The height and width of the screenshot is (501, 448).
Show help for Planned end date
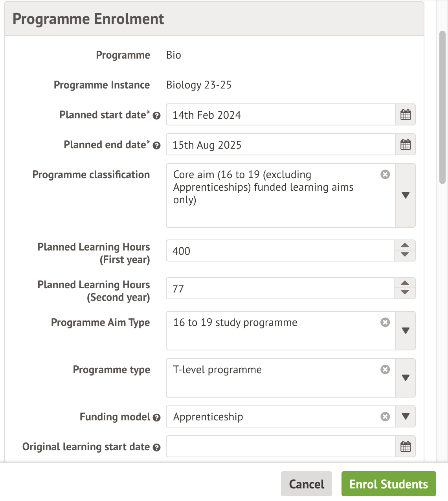[156, 146]
